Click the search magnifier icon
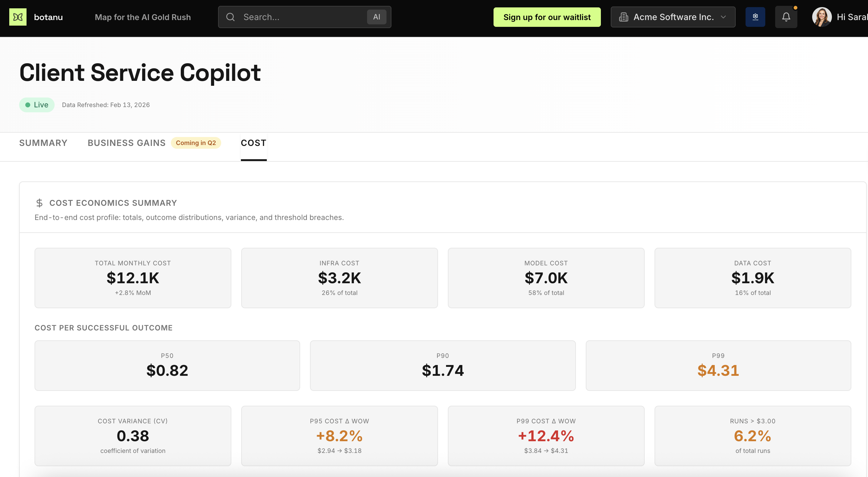This screenshot has width=868, height=477. coord(230,17)
